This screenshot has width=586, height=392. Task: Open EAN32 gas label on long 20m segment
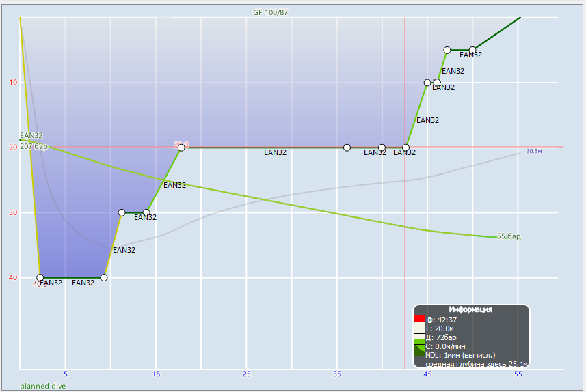pyautogui.click(x=275, y=153)
